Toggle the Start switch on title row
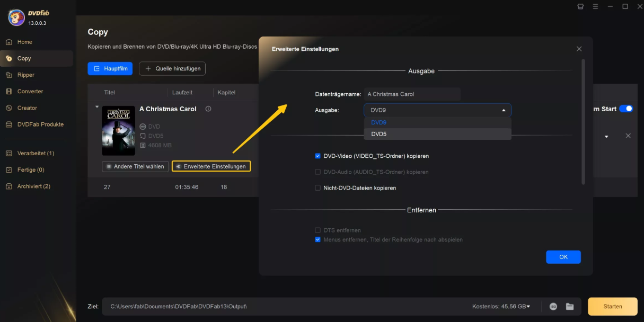The image size is (644, 322). (x=626, y=109)
